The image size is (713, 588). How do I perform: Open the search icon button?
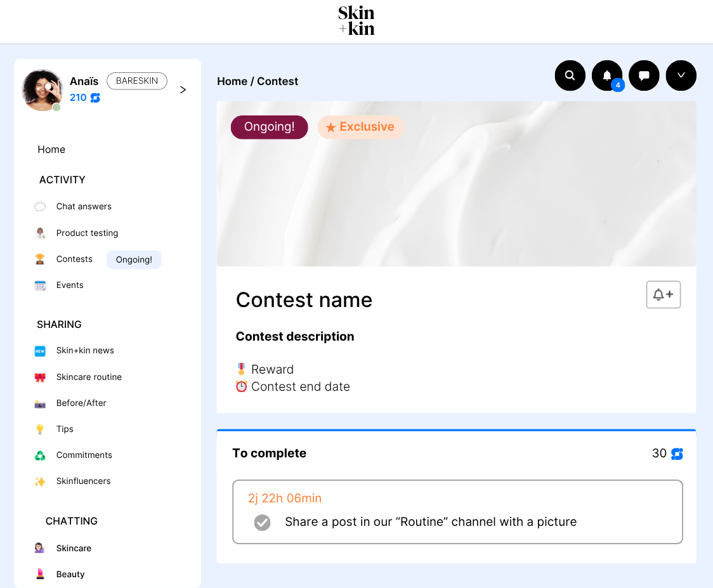click(570, 75)
